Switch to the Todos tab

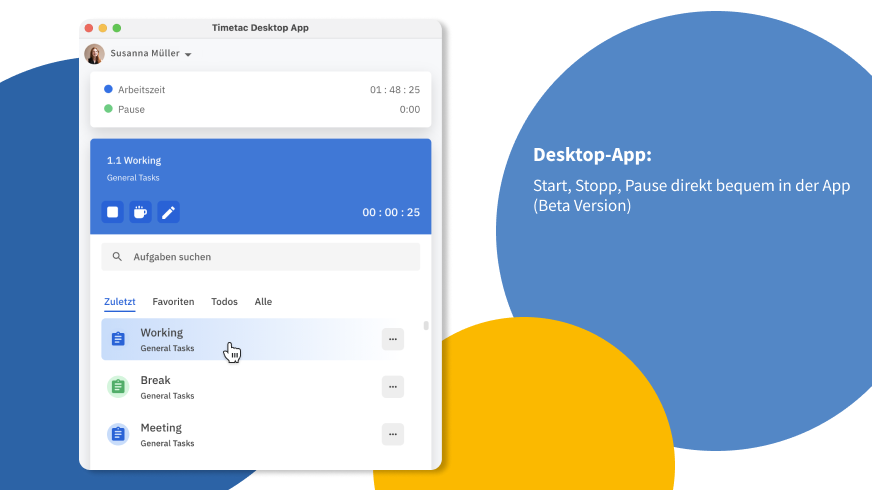tap(224, 301)
